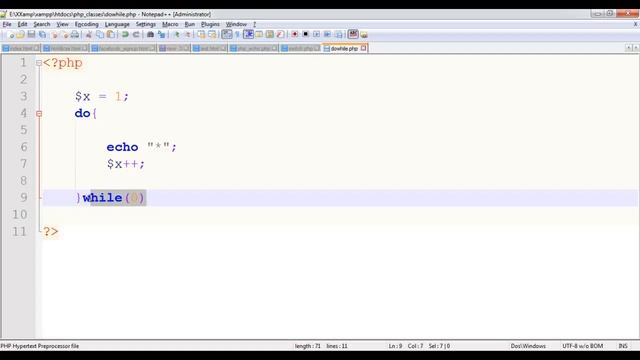Viewport: 640px width, 360px height.
Task: Toggle synchronize vertical scrolling
Action: pyautogui.click(x=202, y=35)
